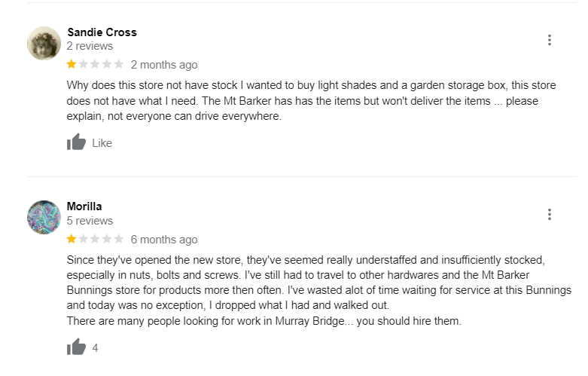Click Sandie Cross's review text about light shades
This screenshot has height=376, width=588.
[301, 101]
